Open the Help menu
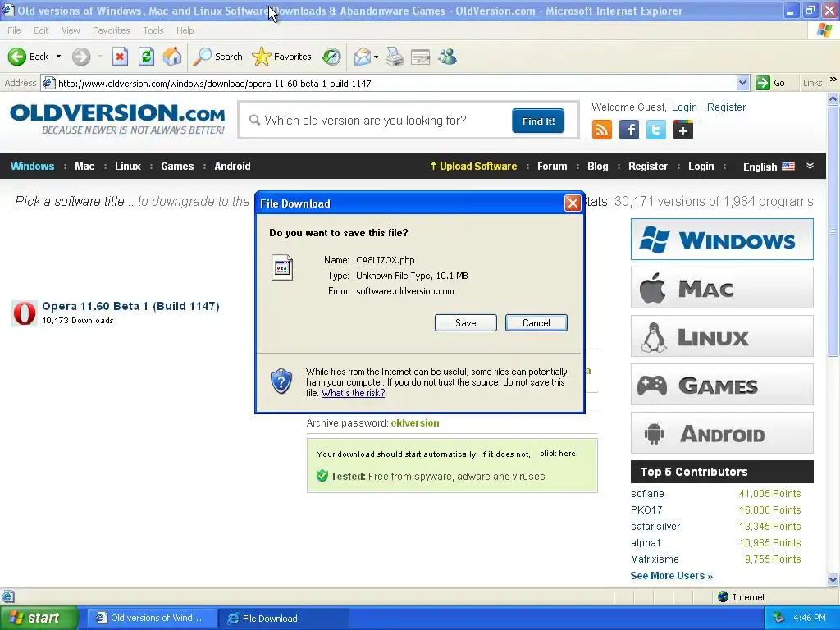The width and height of the screenshot is (840, 630). coord(185,30)
